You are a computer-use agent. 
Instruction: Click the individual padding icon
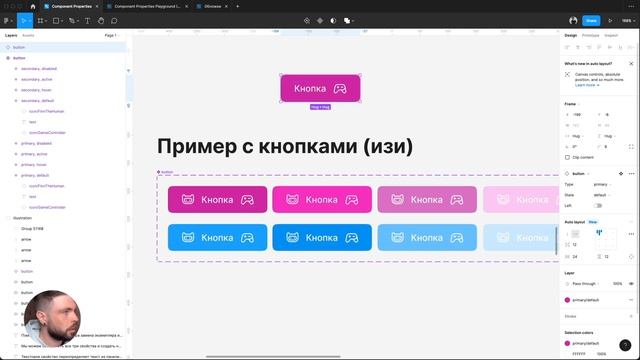click(631, 257)
